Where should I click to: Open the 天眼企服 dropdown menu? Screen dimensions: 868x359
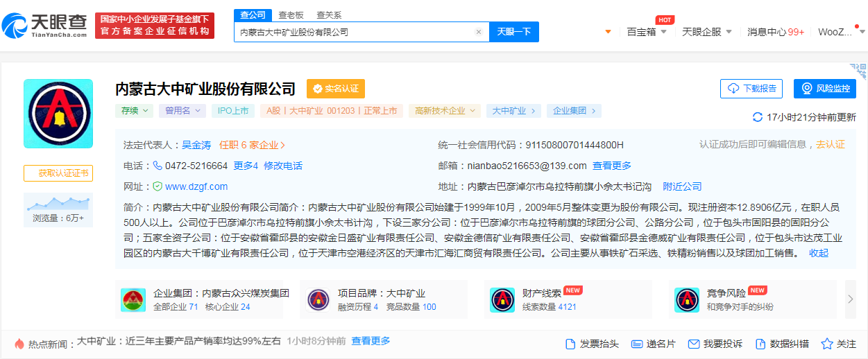point(707,32)
